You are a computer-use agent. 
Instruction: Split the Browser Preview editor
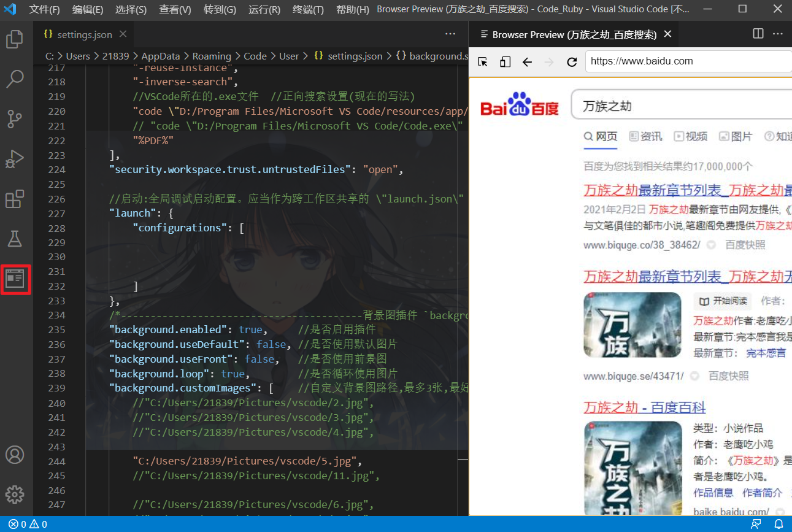[758, 34]
